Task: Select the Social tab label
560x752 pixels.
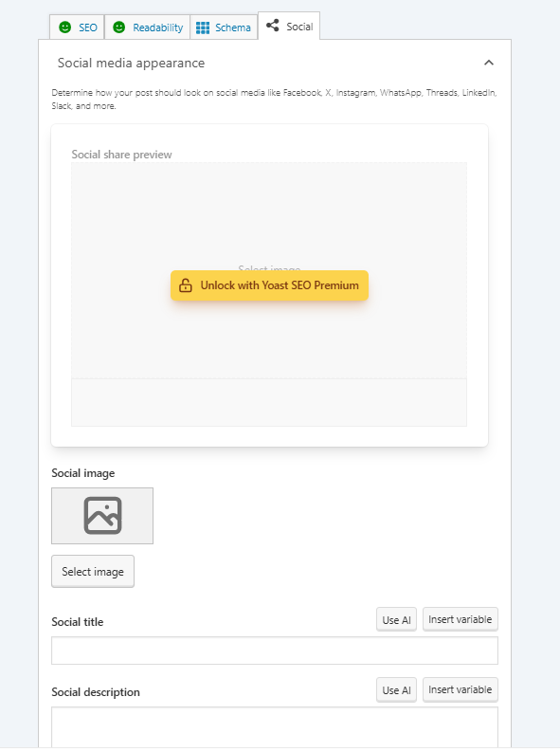Action: [299, 27]
